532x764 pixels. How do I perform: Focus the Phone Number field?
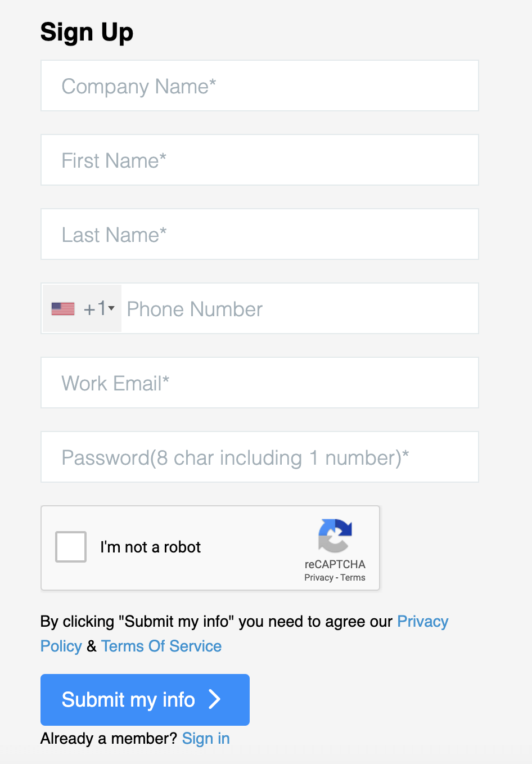tap(300, 308)
